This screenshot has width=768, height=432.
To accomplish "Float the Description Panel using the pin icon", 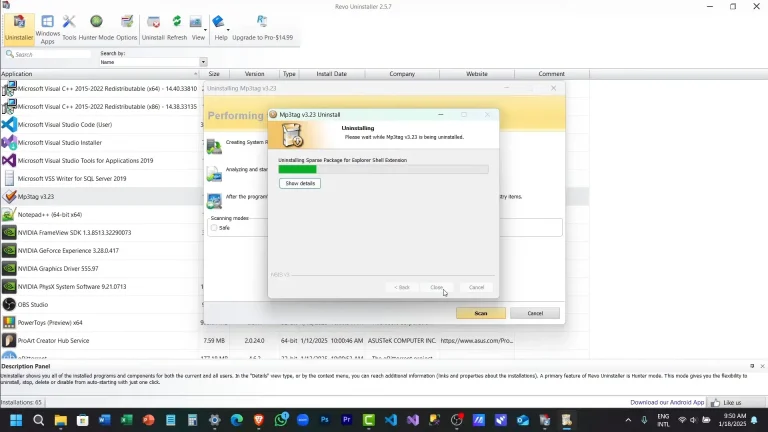I will tap(752, 366).
